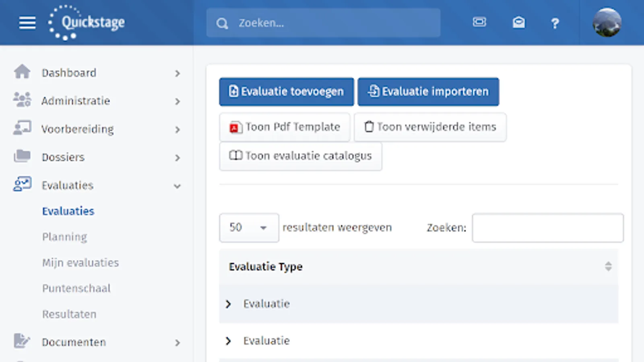Go to Mijn evaluaties
The width and height of the screenshot is (644, 362).
pos(80,263)
